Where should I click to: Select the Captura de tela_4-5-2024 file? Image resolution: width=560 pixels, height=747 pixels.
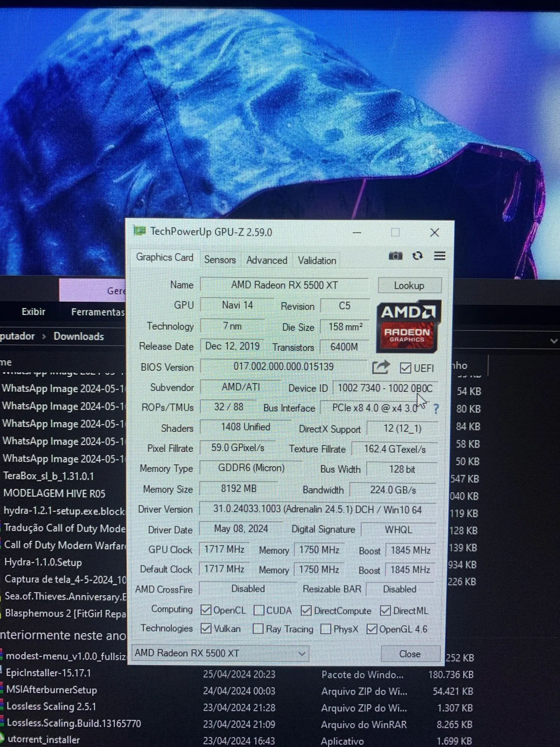65,579
